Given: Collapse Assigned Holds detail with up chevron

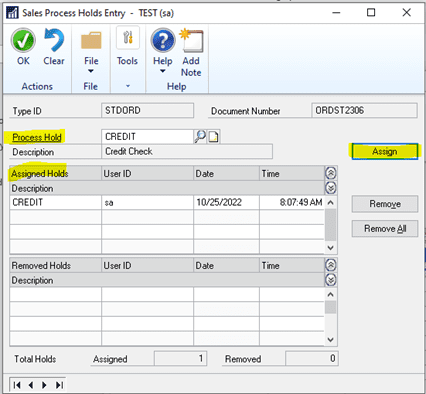Looking at the screenshot, I should (x=330, y=173).
